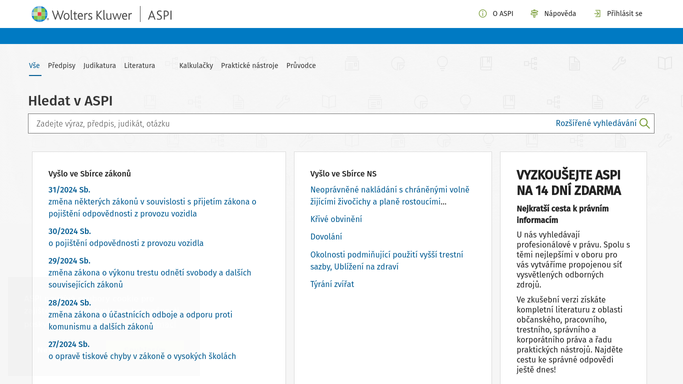Open the Praktické nástroje tab
The image size is (683, 384).
(x=249, y=65)
